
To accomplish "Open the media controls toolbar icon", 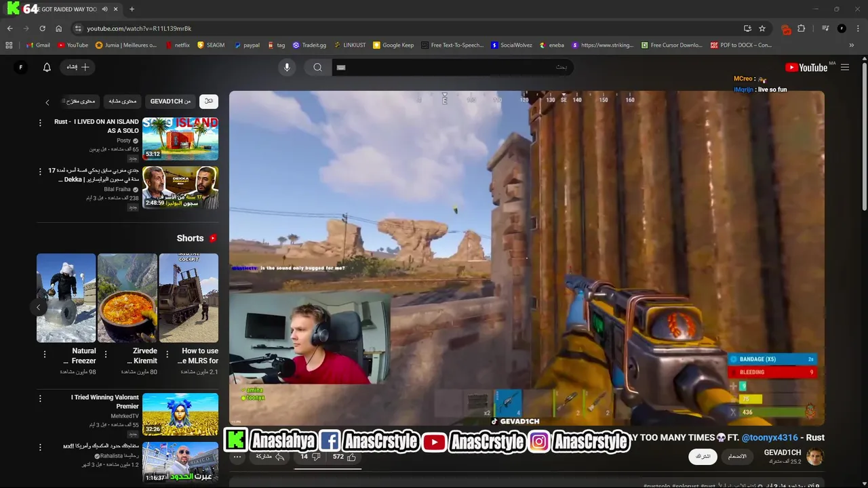I will tap(825, 28).
